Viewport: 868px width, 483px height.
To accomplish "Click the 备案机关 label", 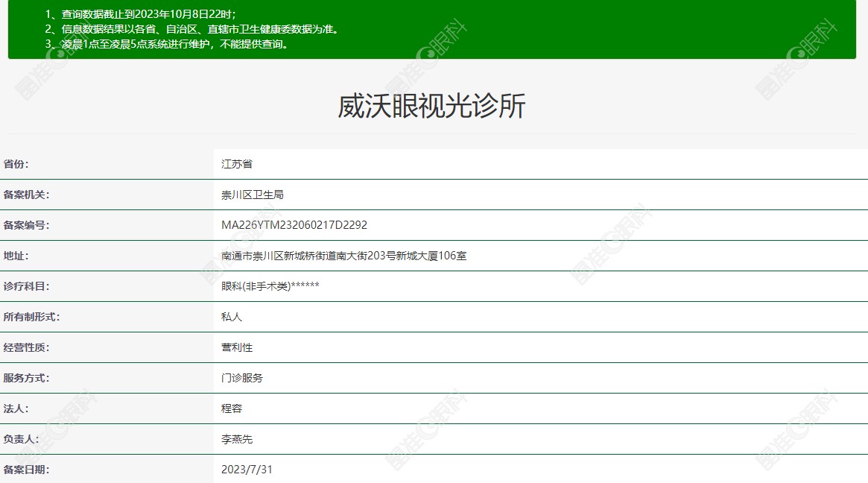I will pos(26,195).
